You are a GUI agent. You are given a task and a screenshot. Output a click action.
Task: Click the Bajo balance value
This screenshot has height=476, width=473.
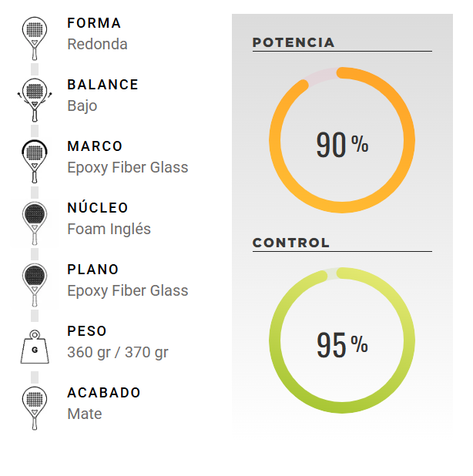pos(82,106)
